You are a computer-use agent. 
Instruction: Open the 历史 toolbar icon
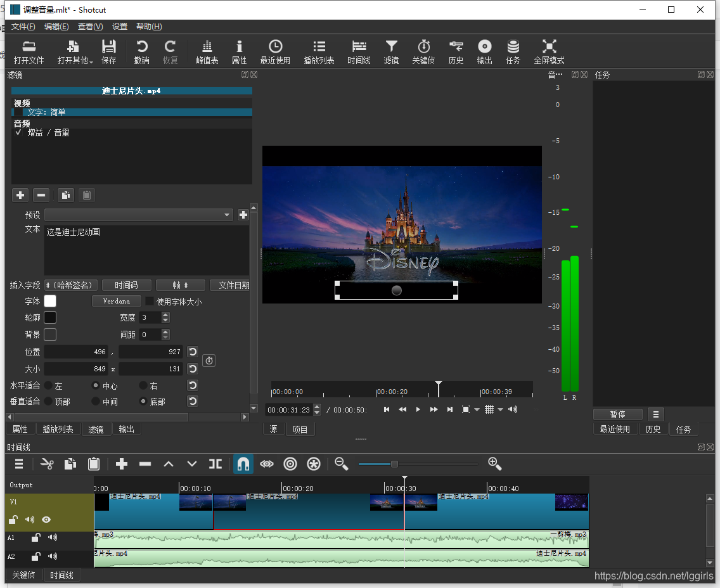(x=456, y=52)
